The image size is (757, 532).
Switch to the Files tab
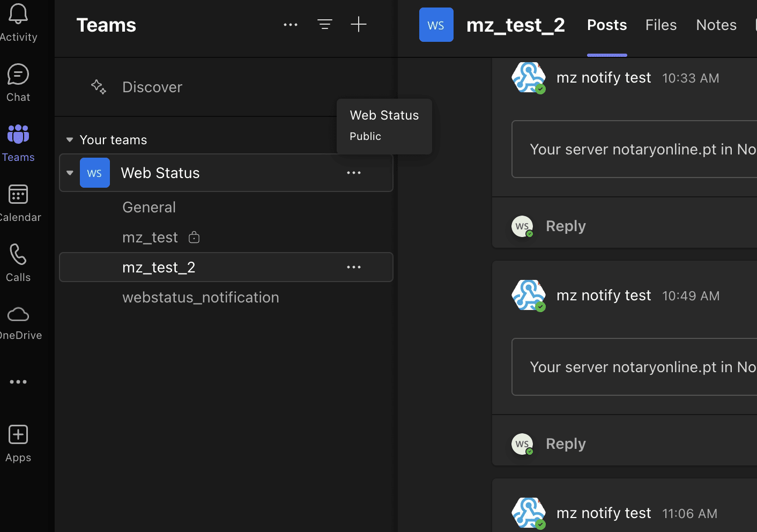[660, 25]
